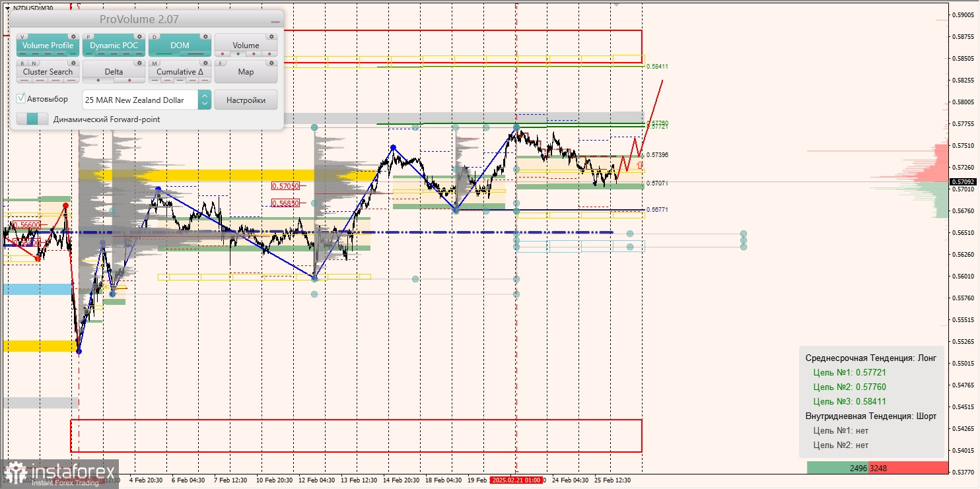
Task: Click the P hotkey tag on Dynamic POC
Action: tap(88, 37)
